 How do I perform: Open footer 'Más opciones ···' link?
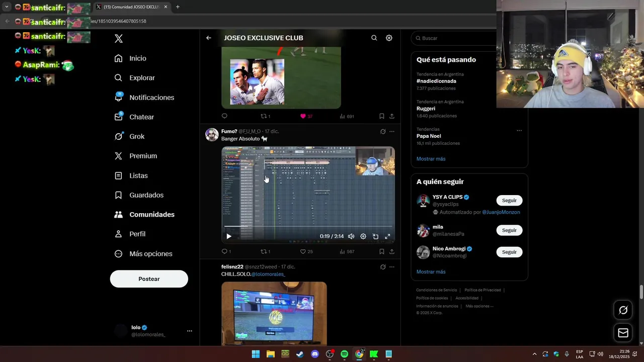pyautogui.click(x=479, y=306)
